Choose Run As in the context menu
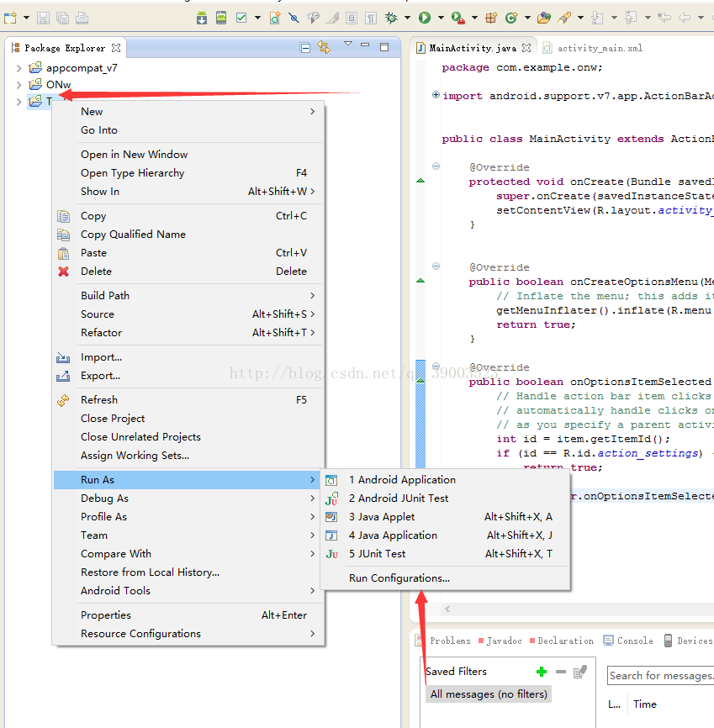Image resolution: width=714 pixels, height=728 pixels. pyautogui.click(x=188, y=480)
